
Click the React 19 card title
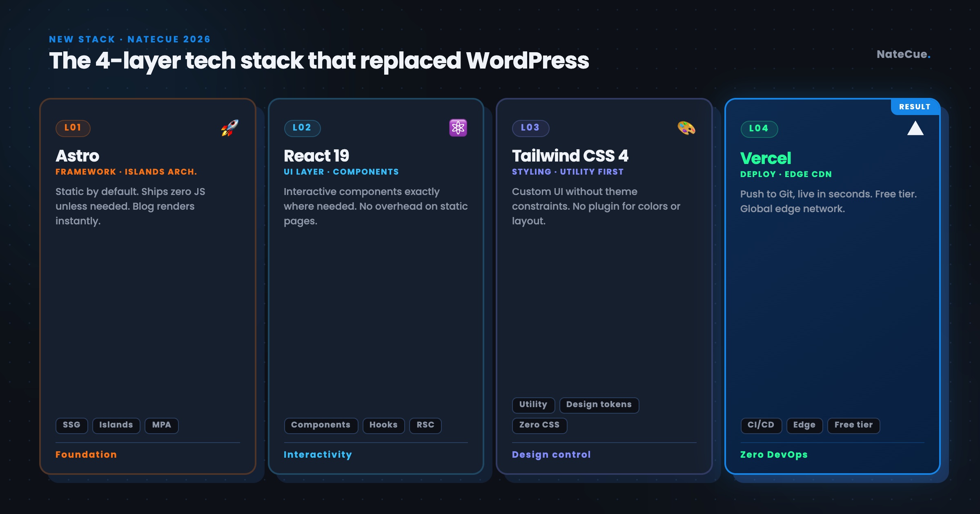coord(316,156)
